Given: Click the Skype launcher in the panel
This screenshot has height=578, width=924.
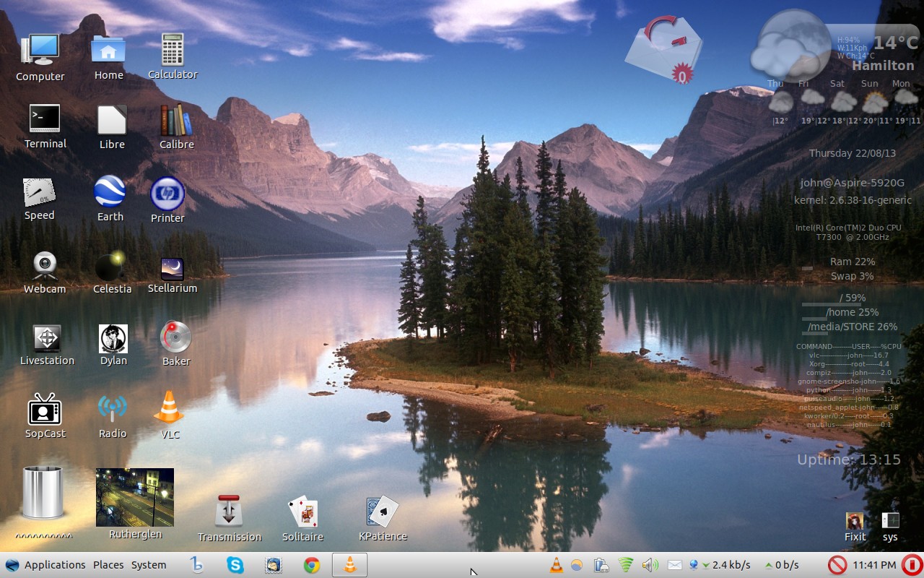Looking at the screenshot, I should [235, 565].
